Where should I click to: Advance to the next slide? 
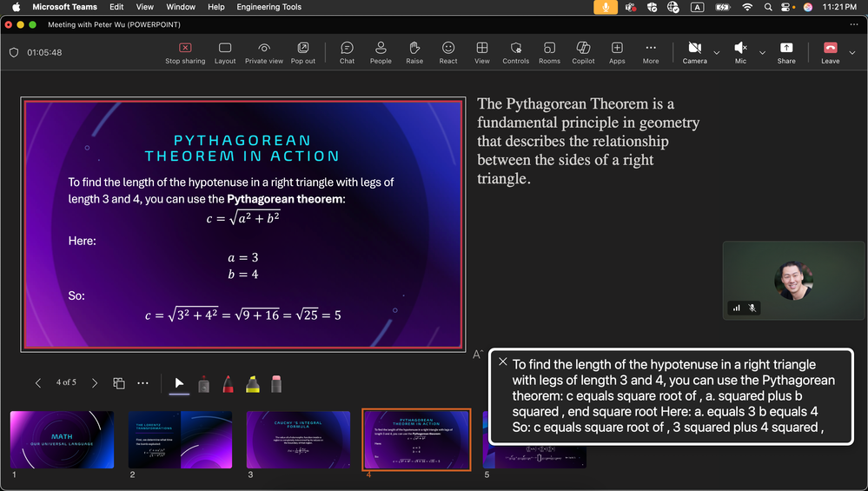(x=95, y=382)
